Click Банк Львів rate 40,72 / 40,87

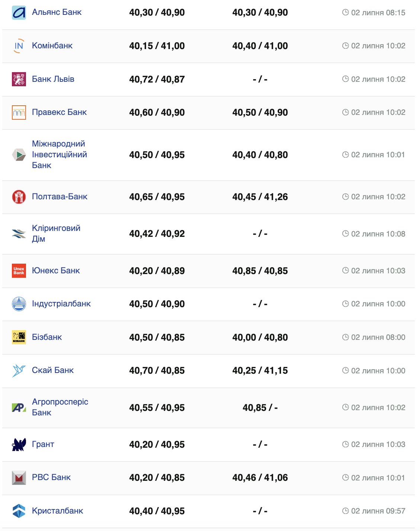(157, 79)
